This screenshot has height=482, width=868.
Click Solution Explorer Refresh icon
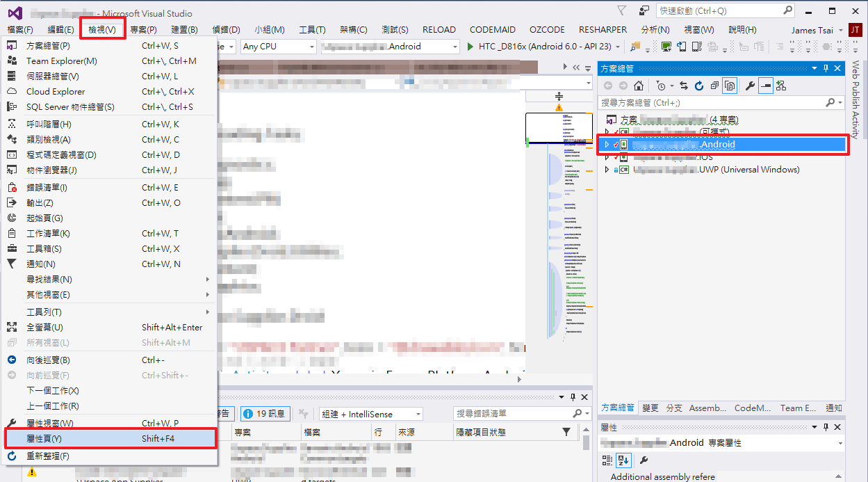699,86
